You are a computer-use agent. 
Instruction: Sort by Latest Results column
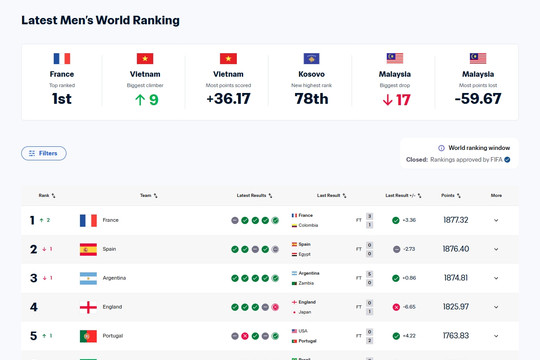coord(254,195)
